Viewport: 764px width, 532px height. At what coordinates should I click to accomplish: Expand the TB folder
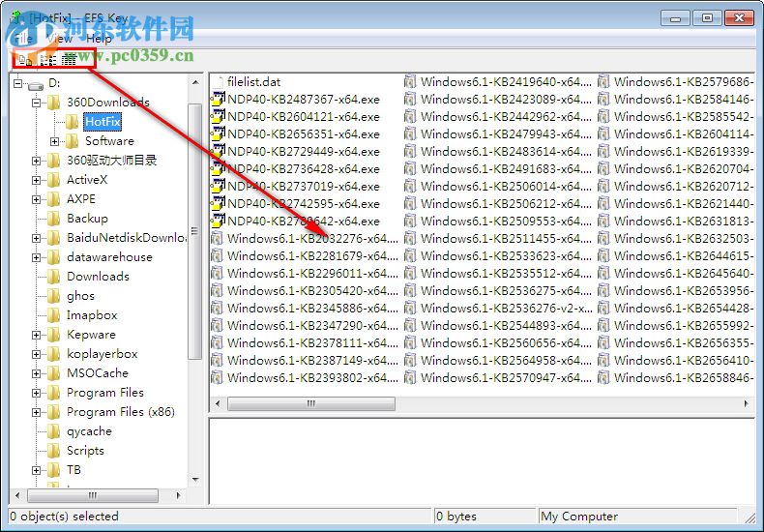[x=36, y=471]
